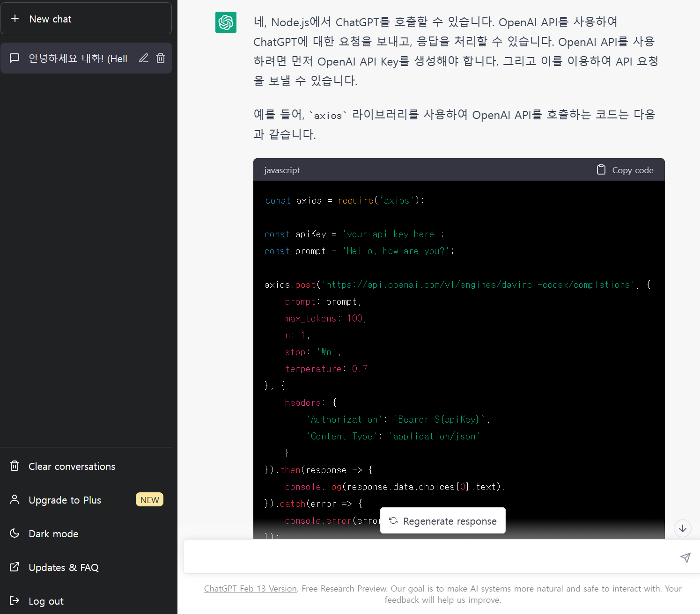Click Log out
The width and height of the screenshot is (700, 614).
click(x=86, y=601)
